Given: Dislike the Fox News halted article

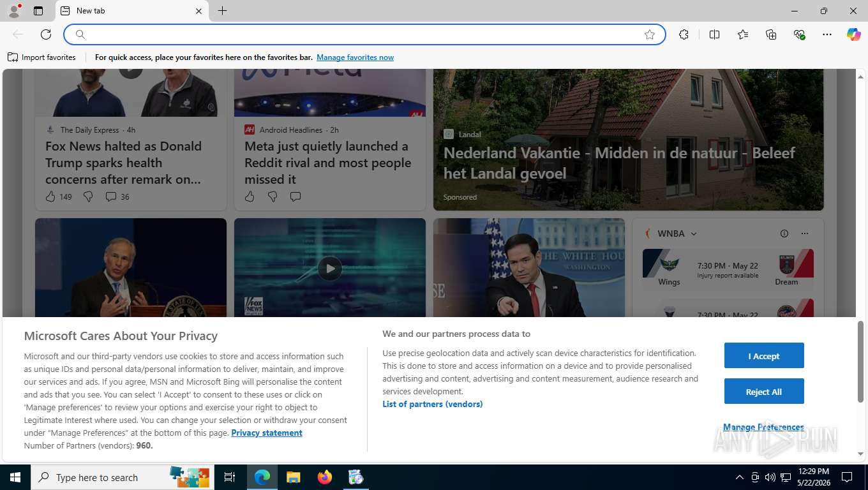Looking at the screenshot, I should pos(88,197).
